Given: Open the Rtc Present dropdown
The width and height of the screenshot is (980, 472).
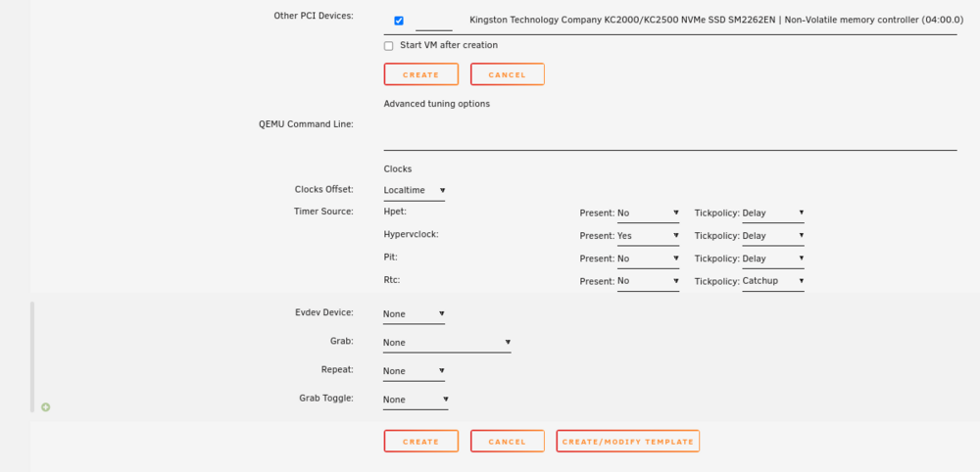Looking at the screenshot, I should pyautogui.click(x=648, y=281).
